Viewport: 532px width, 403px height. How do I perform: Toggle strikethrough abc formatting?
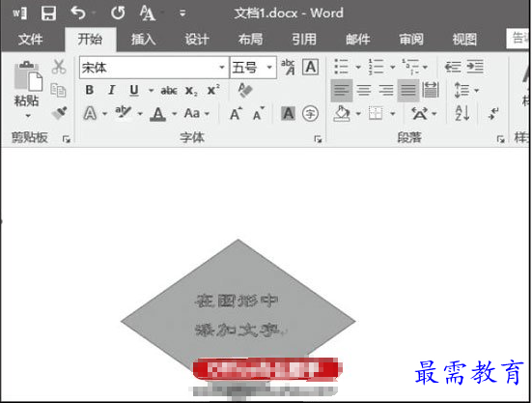click(169, 90)
